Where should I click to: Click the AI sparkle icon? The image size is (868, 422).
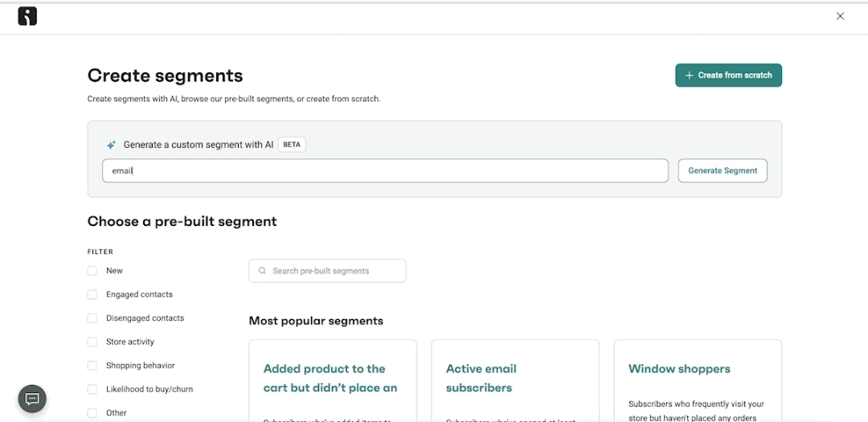click(x=111, y=145)
